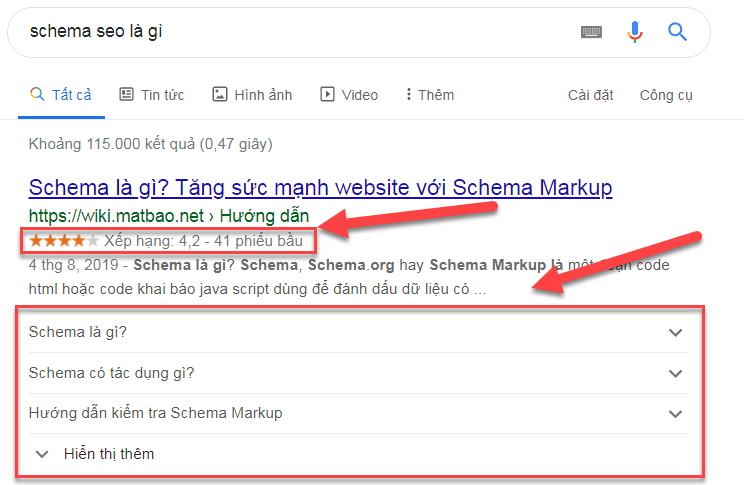Open 'Cài đặt' settings
This screenshot has width=744, height=485.
click(x=590, y=95)
